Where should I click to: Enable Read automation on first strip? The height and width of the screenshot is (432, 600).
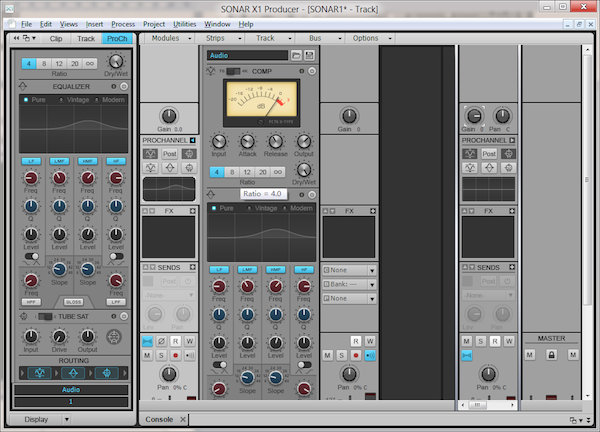point(175,341)
